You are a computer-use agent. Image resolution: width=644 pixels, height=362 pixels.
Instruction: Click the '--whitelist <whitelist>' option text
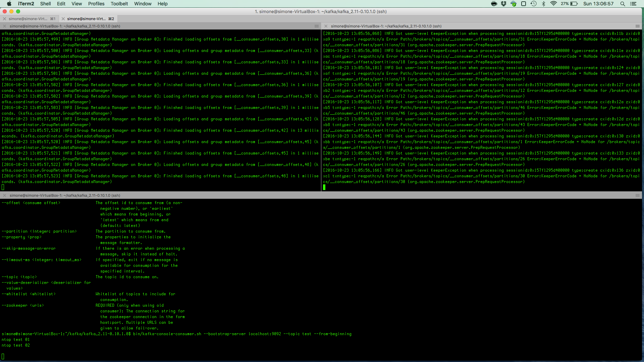pyautogui.click(x=29, y=294)
